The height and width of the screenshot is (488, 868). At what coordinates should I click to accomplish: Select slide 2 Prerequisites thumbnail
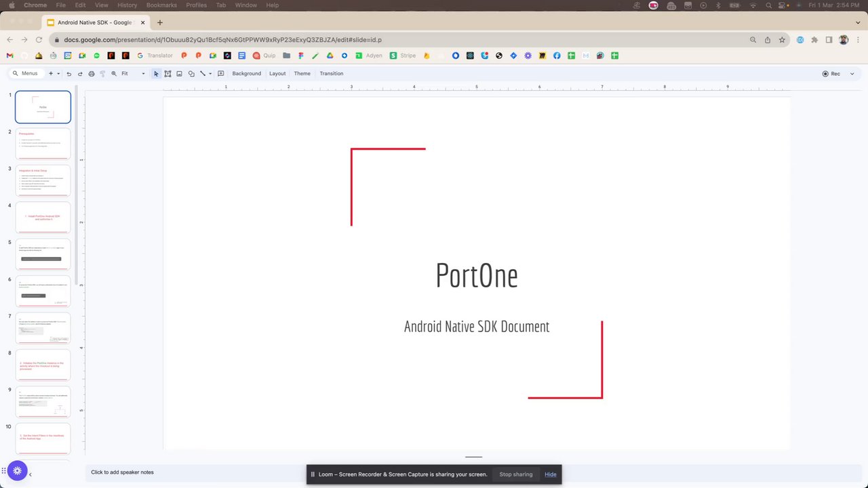click(x=43, y=144)
